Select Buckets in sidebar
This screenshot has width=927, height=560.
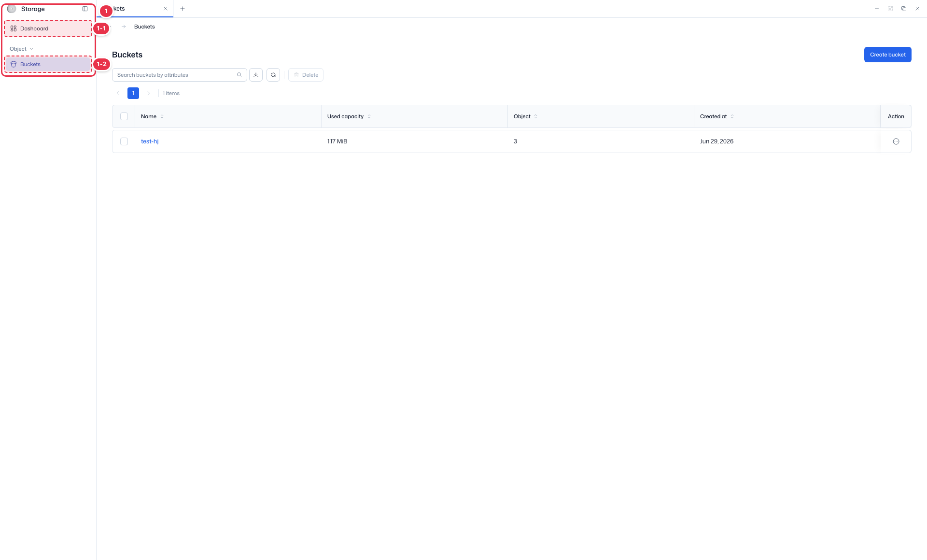[48, 64]
